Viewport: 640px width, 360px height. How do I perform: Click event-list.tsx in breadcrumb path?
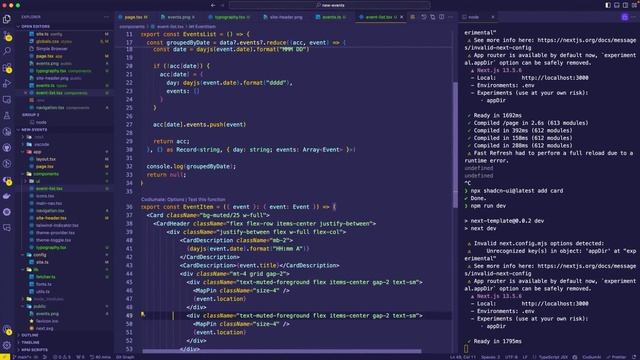click(x=170, y=27)
